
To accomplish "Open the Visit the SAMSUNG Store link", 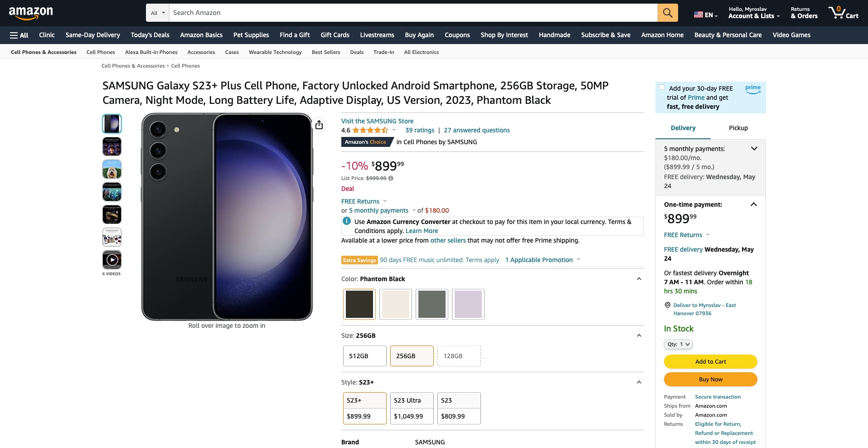I will (x=377, y=121).
